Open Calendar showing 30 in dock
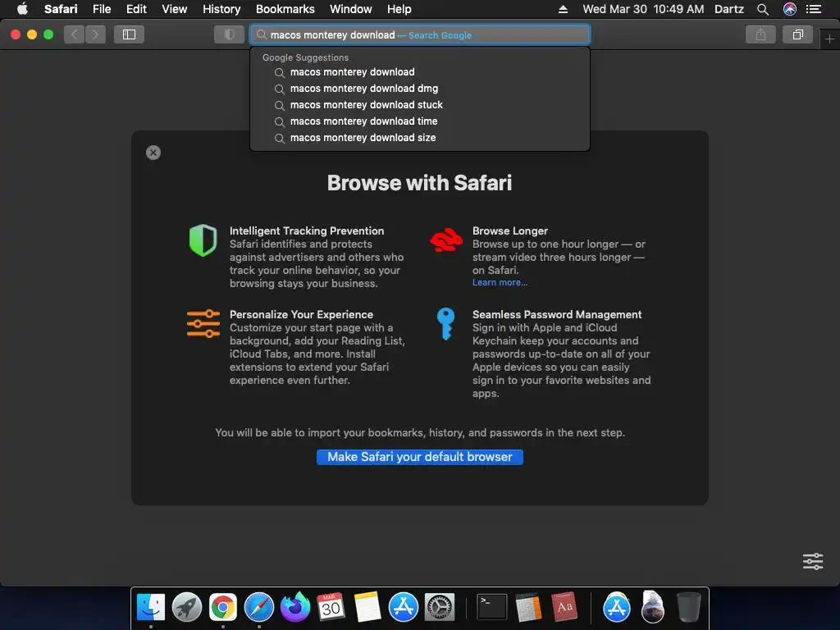 point(331,607)
